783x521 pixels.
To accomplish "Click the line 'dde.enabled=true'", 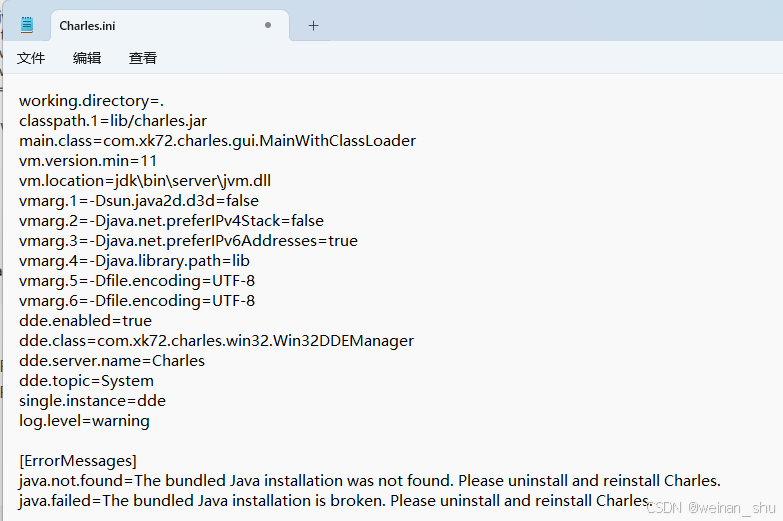I will pyautogui.click(x=85, y=321).
